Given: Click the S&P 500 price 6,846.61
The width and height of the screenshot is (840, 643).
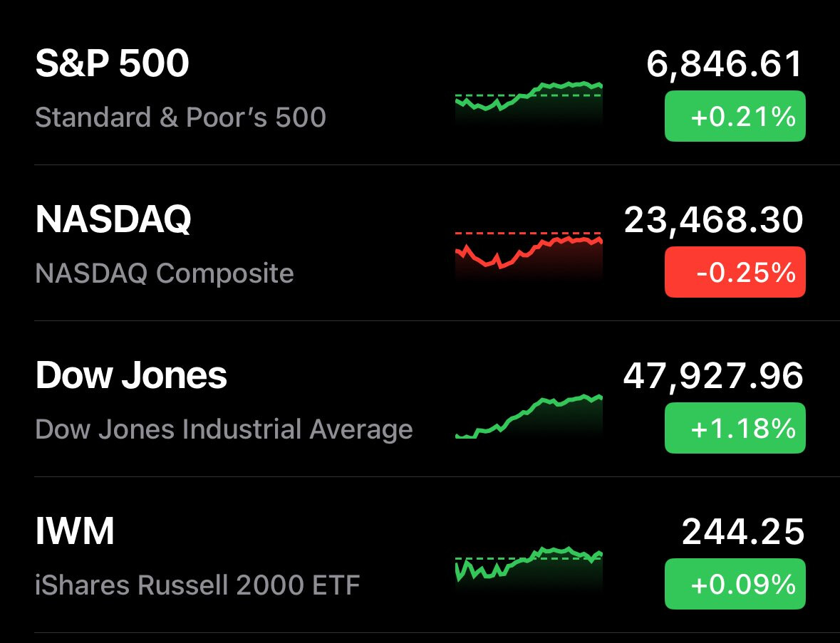Looking at the screenshot, I should coord(725,65).
